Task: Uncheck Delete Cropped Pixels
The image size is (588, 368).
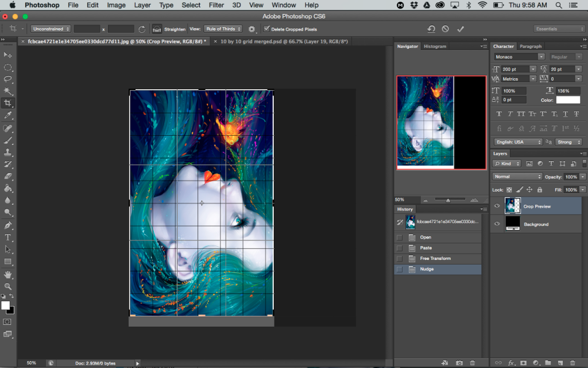Action: point(266,29)
